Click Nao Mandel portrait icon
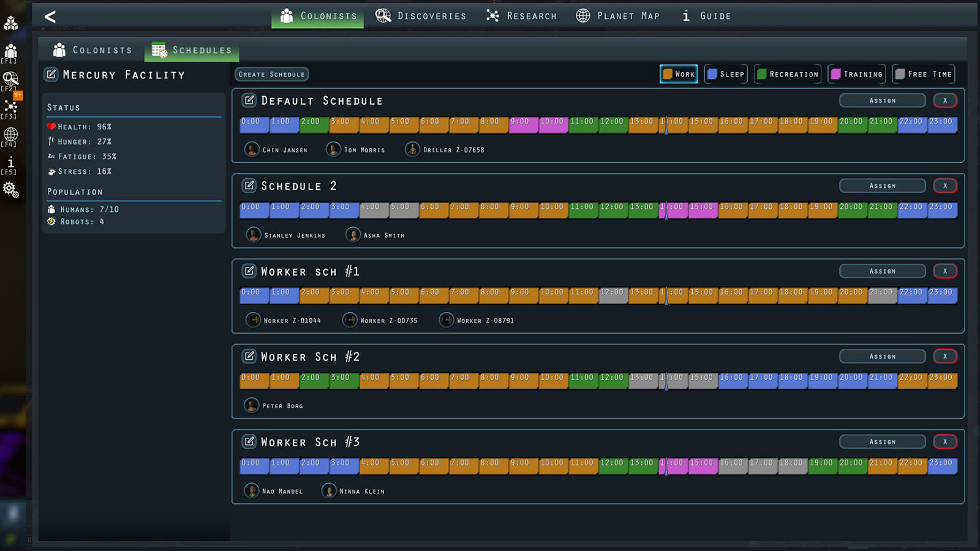Viewport: 980px width, 551px height. [252, 490]
